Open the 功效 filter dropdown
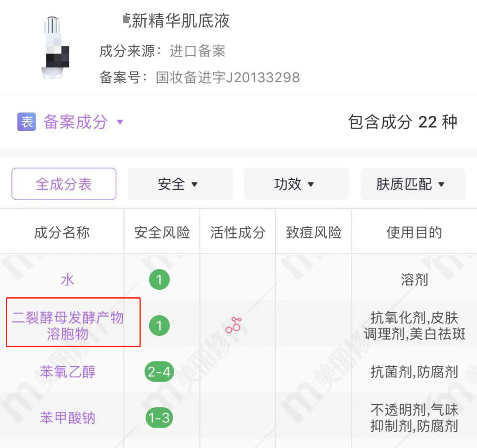Viewport: 477px width, 448px height. point(296,184)
